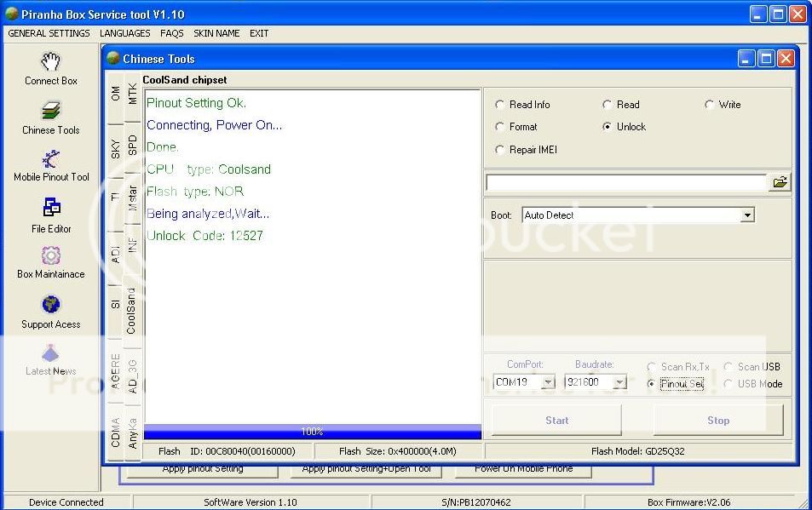Click SoftWare Version 1.10 status entry
Image resolution: width=812 pixels, height=510 pixels.
[x=251, y=502]
